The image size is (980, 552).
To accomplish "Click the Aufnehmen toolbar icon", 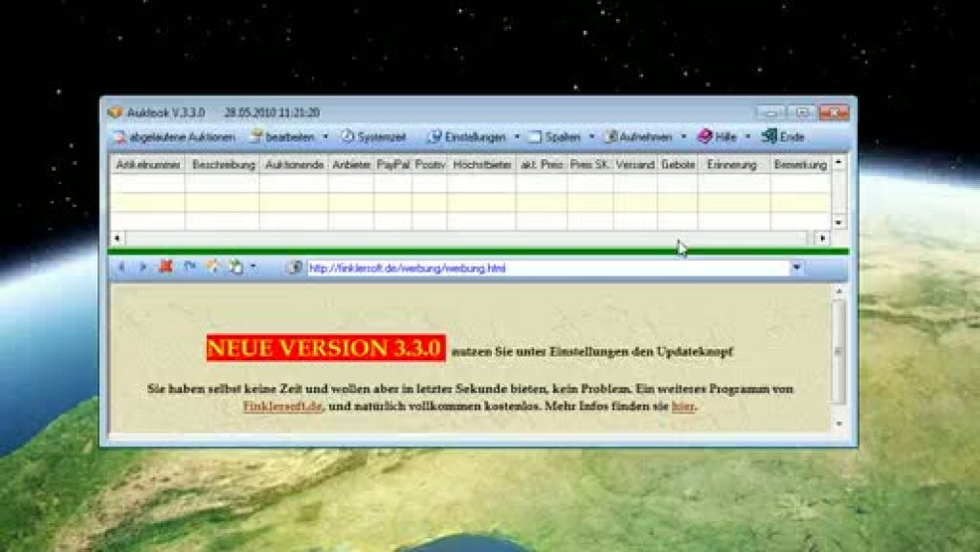I will click(610, 138).
